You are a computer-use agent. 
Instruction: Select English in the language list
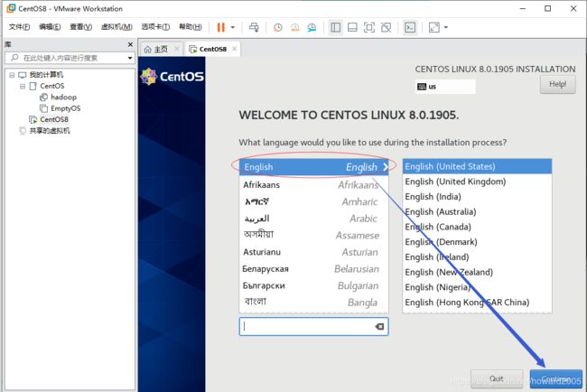click(x=313, y=167)
